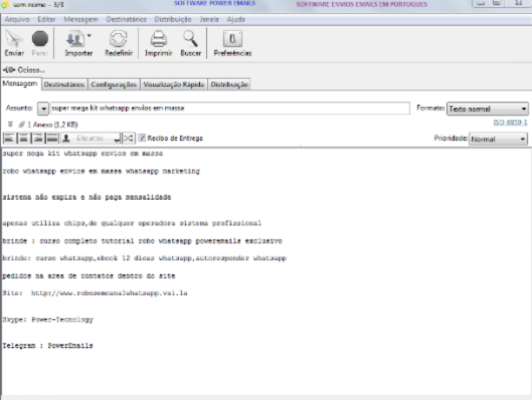Switch to the Configurações tab

click(114, 84)
